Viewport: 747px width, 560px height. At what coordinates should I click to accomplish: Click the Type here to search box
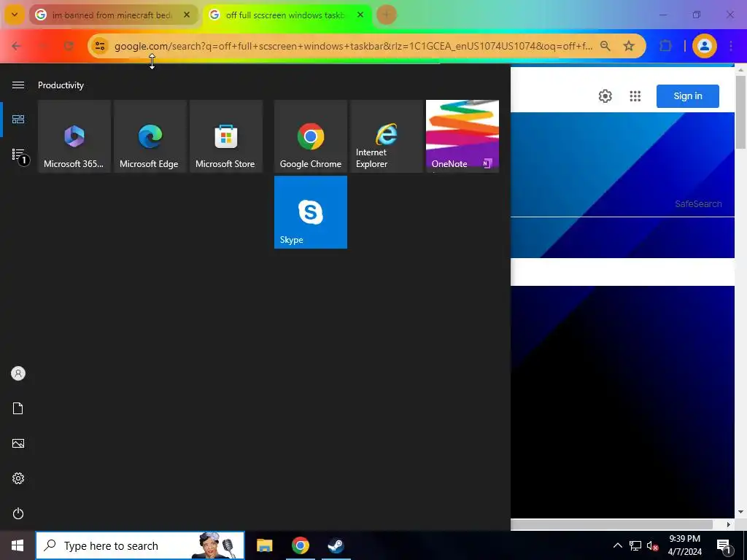coord(140,545)
